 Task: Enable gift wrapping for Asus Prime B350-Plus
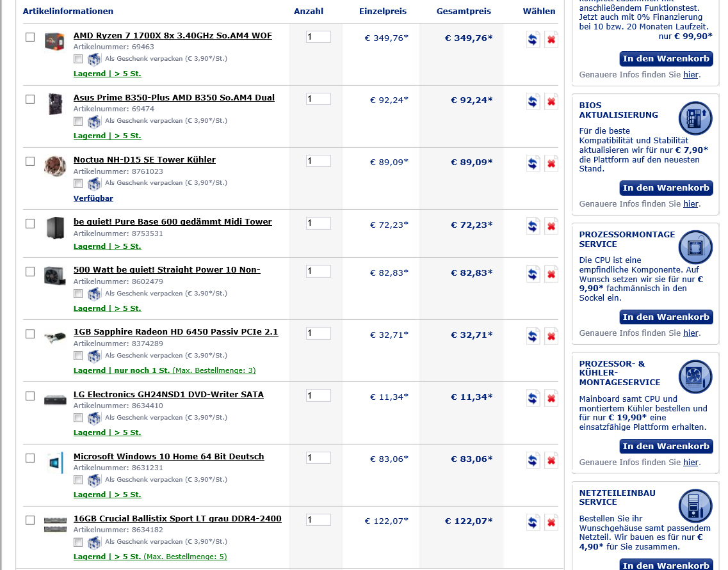click(x=78, y=121)
